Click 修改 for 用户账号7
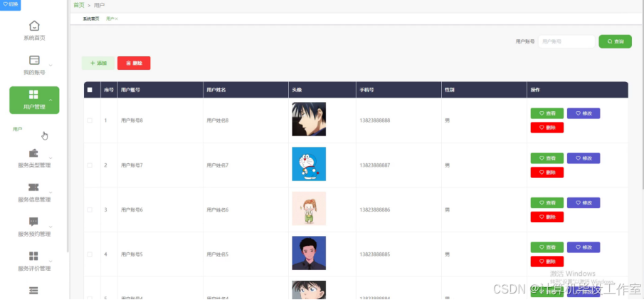Screen dimensions: 644x300 point(584,158)
